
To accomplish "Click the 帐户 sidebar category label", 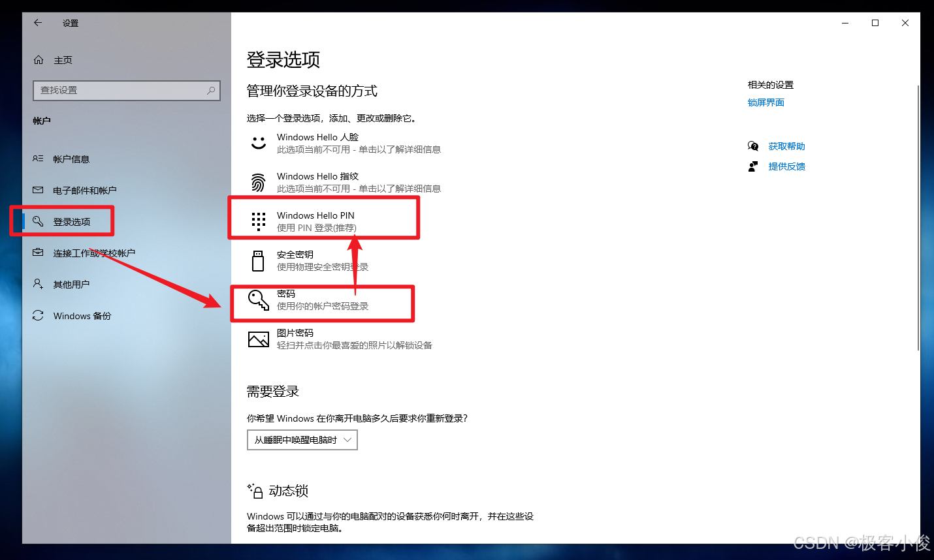I will [42, 121].
